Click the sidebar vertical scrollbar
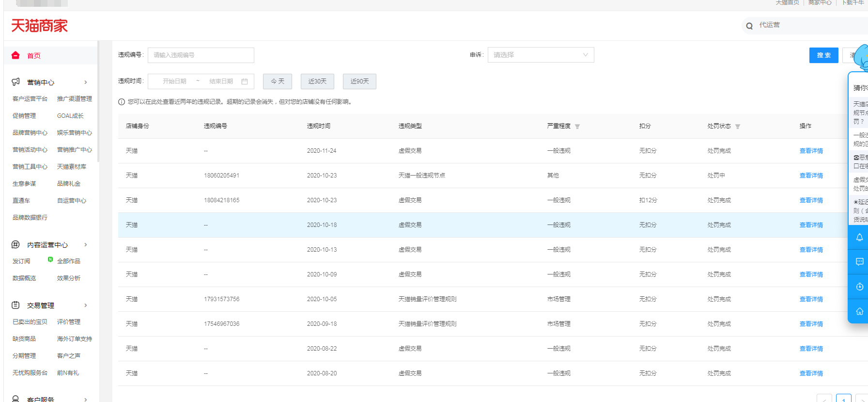This screenshot has width=868, height=402. point(98,101)
